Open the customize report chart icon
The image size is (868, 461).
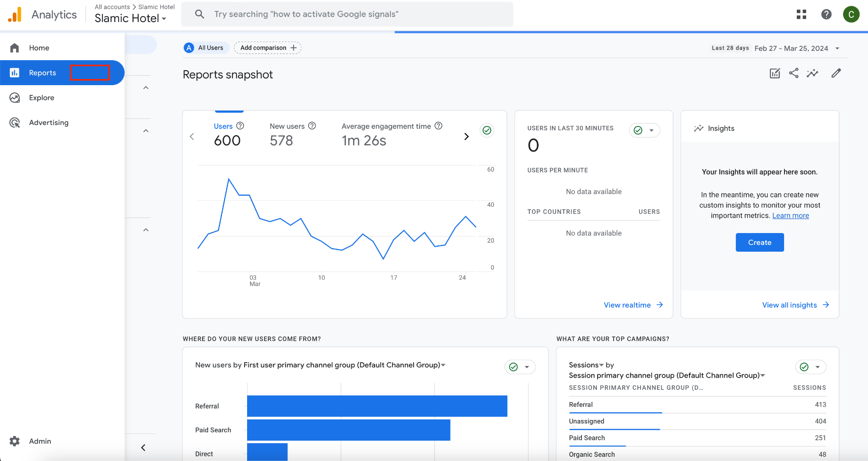tap(775, 73)
